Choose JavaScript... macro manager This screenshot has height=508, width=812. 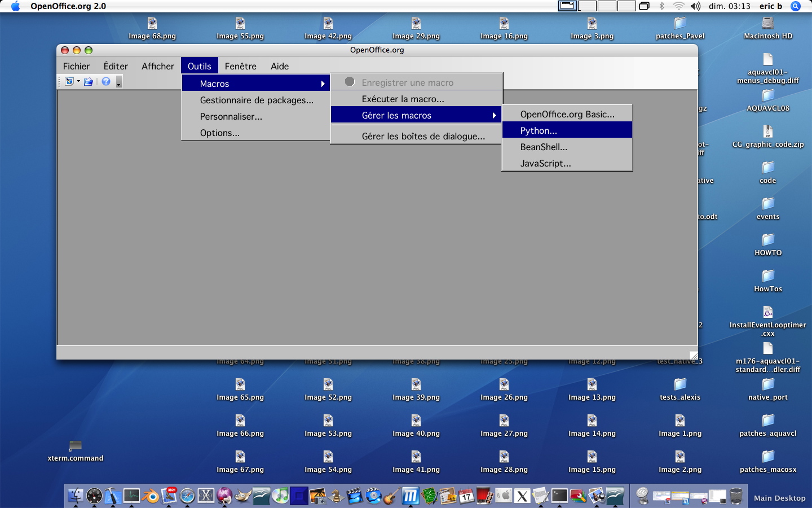(567, 163)
